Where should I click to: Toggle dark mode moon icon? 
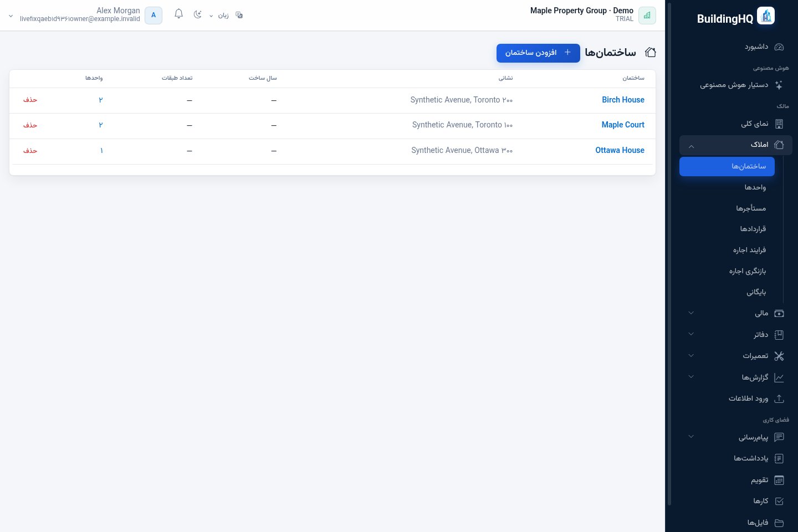tap(197, 14)
